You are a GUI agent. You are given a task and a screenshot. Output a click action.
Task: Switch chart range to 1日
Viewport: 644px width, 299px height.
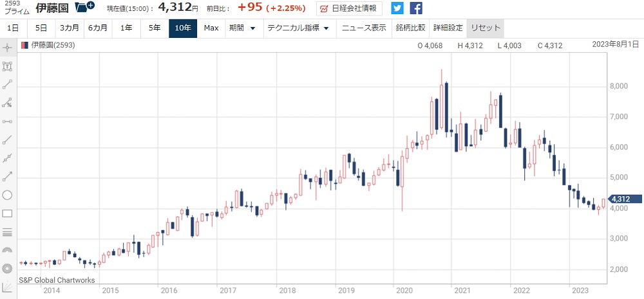pos(13,28)
